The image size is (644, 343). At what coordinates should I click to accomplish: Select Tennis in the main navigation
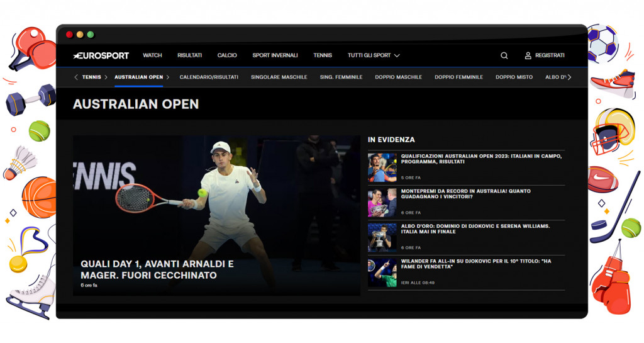pyautogui.click(x=323, y=55)
